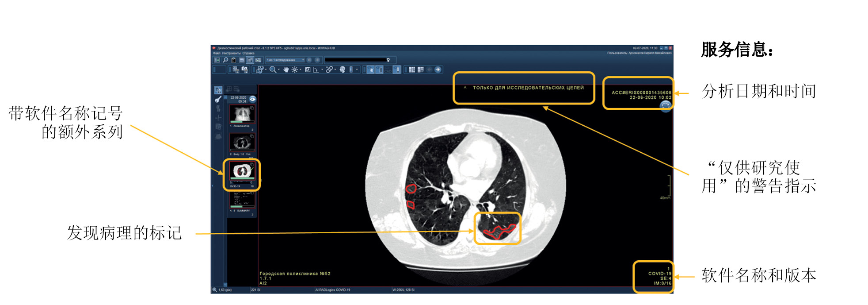The height and width of the screenshot is (305, 868).
Task: Select the Body 1.0 Vol. series thumbnail
Action: pos(242,143)
